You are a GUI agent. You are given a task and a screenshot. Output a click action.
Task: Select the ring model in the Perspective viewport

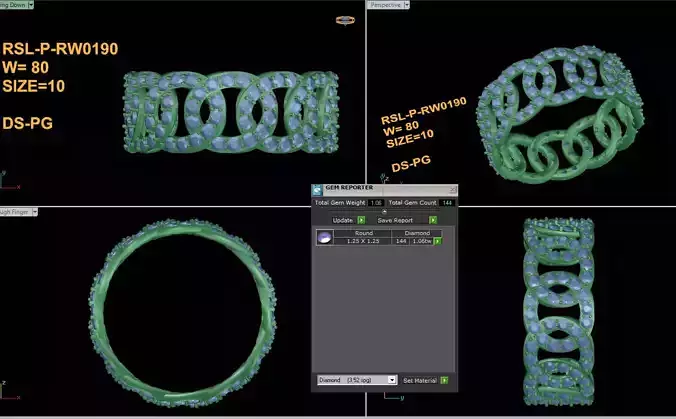[560, 115]
